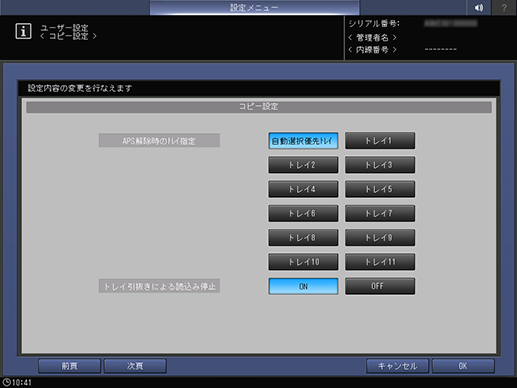Select トレイ11 button

coord(380,262)
